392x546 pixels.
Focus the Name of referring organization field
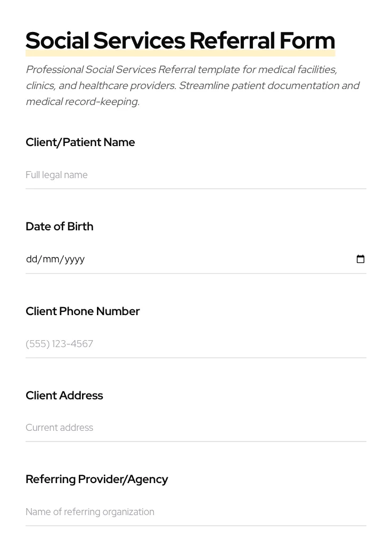tap(160, 512)
